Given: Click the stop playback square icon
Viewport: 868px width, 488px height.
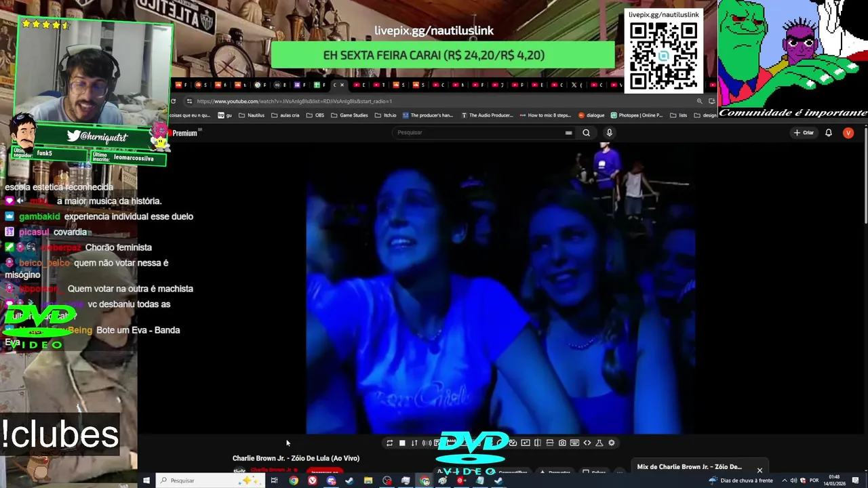Looking at the screenshot, I should coord(402,443).
